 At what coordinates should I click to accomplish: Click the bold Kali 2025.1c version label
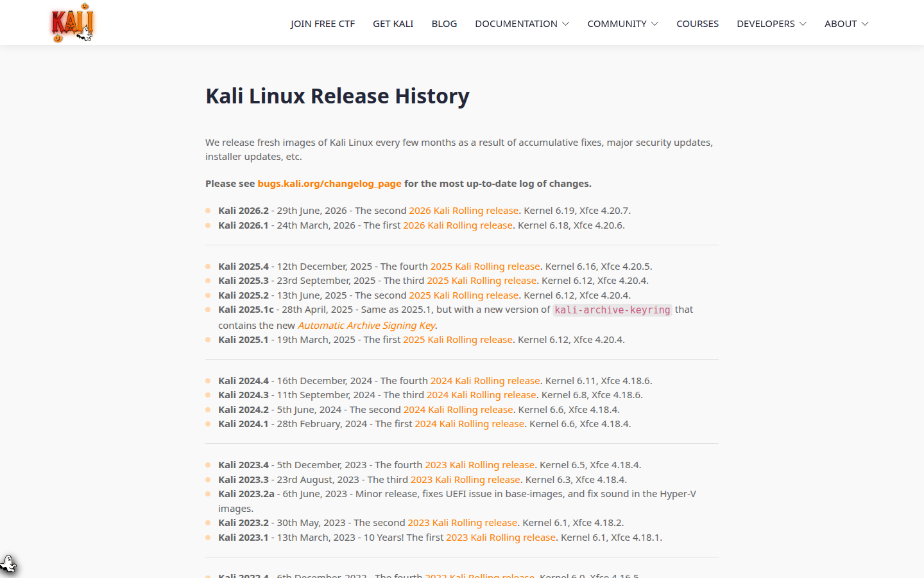click(x=246, y=310)
